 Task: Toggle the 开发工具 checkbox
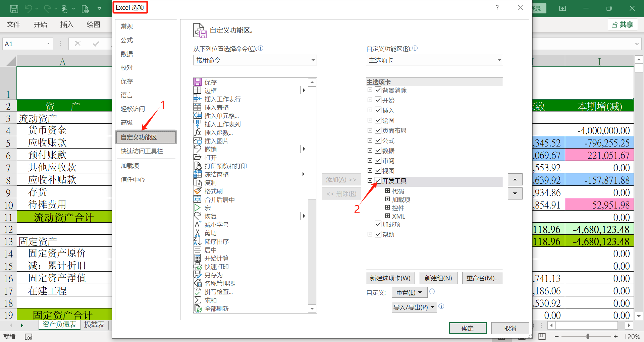378,180
